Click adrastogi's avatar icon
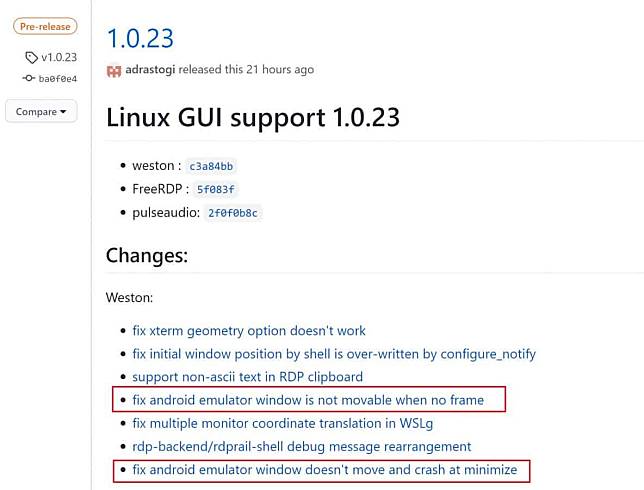 [x=113, y=70]
